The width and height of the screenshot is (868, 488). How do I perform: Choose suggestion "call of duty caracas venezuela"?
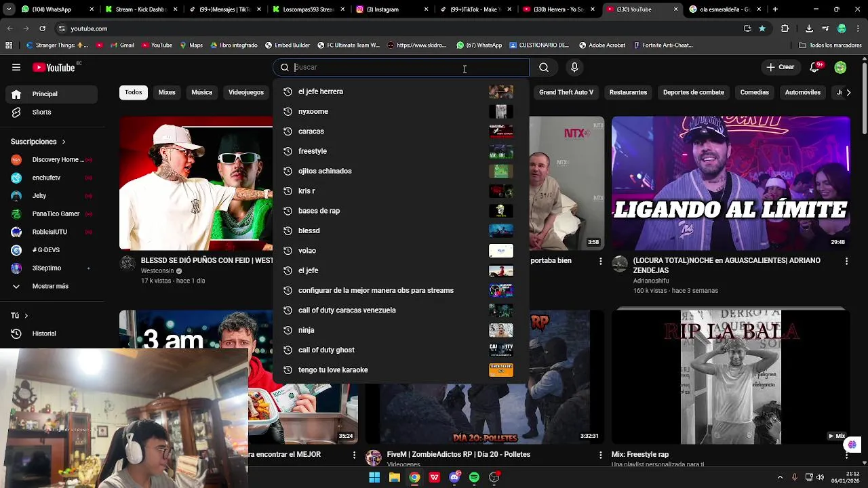tap(400, 310)
